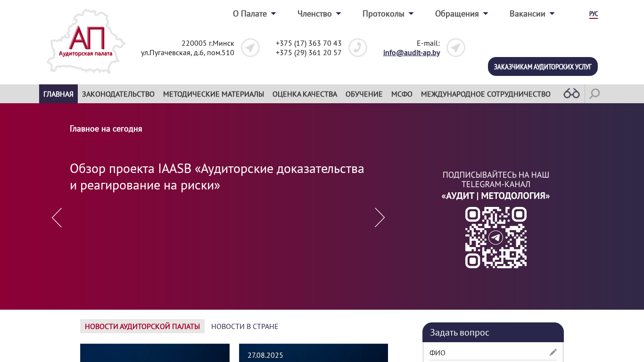Click the phone handset icon
This screenshot has width=644, height=362.
(358, 48)
